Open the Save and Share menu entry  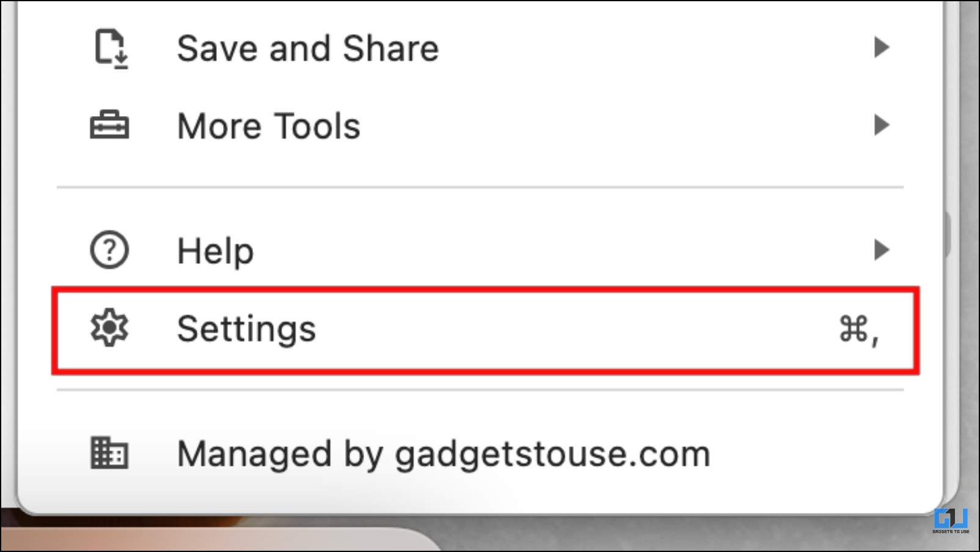tap(308, 48)
